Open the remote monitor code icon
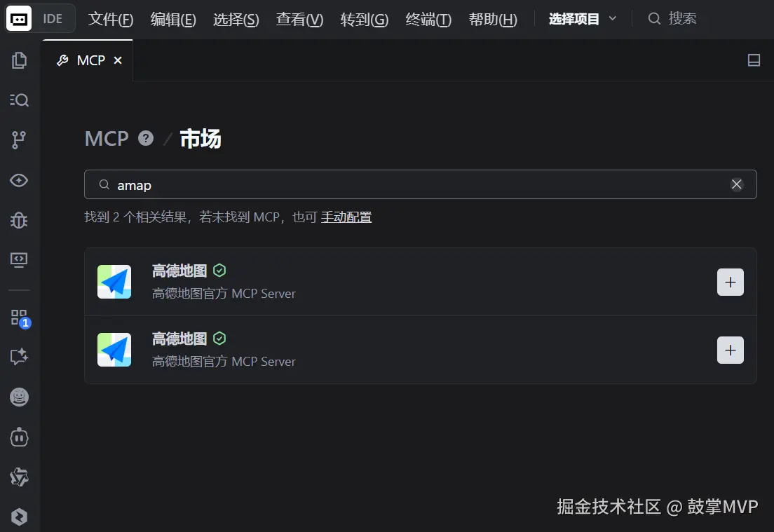 click(19, 259)
